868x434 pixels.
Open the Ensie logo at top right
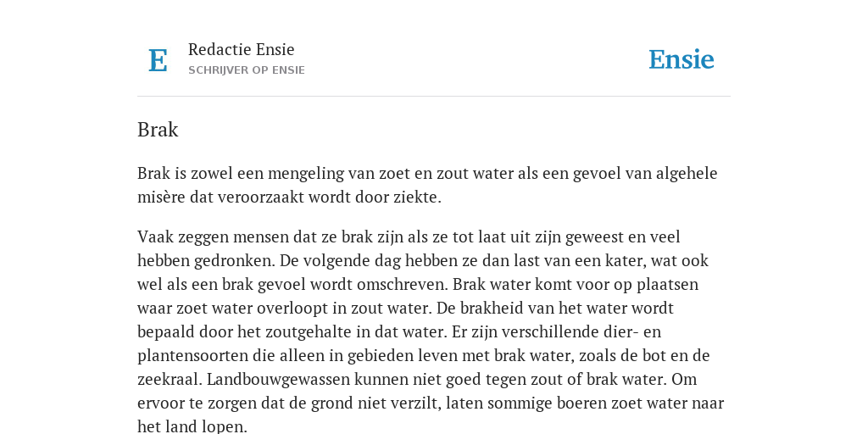tap(681, 60)
